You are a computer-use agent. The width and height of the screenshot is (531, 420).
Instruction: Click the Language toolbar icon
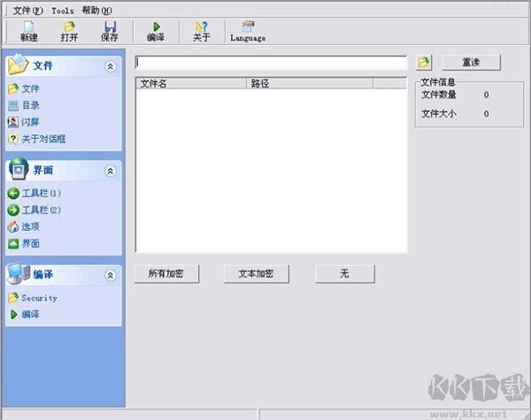[248, 31]
